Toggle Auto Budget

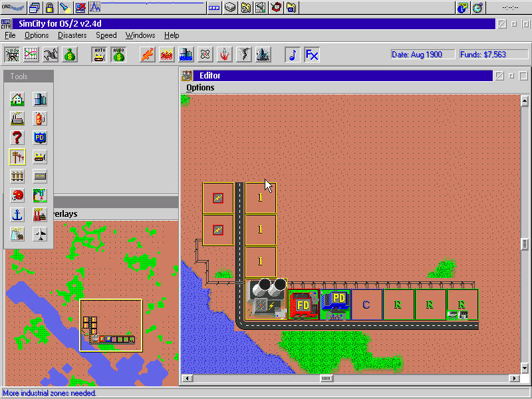point(118,55)
